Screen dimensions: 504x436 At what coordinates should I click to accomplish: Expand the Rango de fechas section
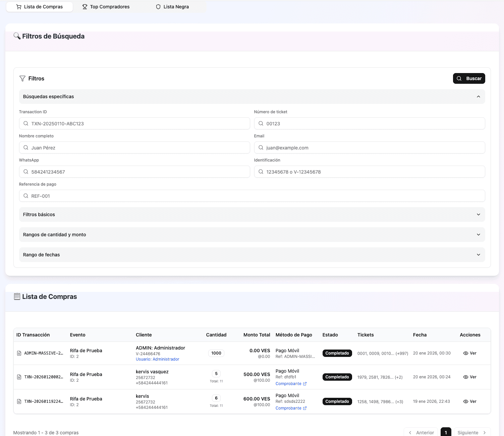click(478, 255)
